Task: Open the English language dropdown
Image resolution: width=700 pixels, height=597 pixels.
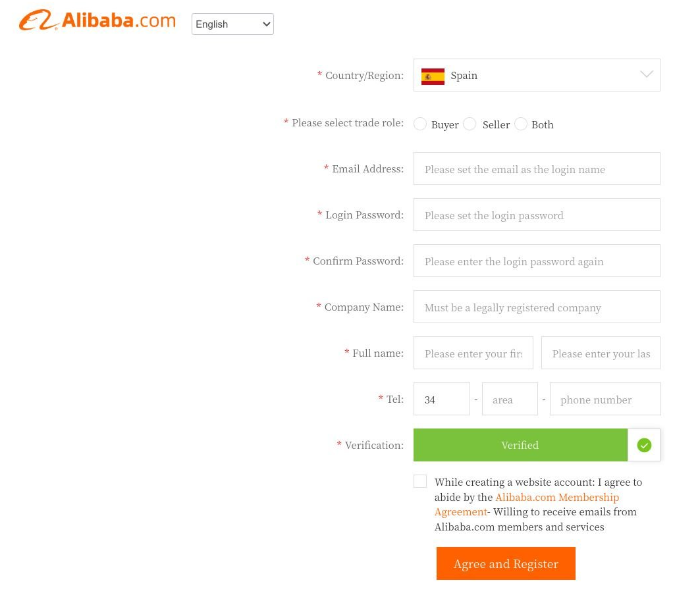Action: tap(232, 24)
